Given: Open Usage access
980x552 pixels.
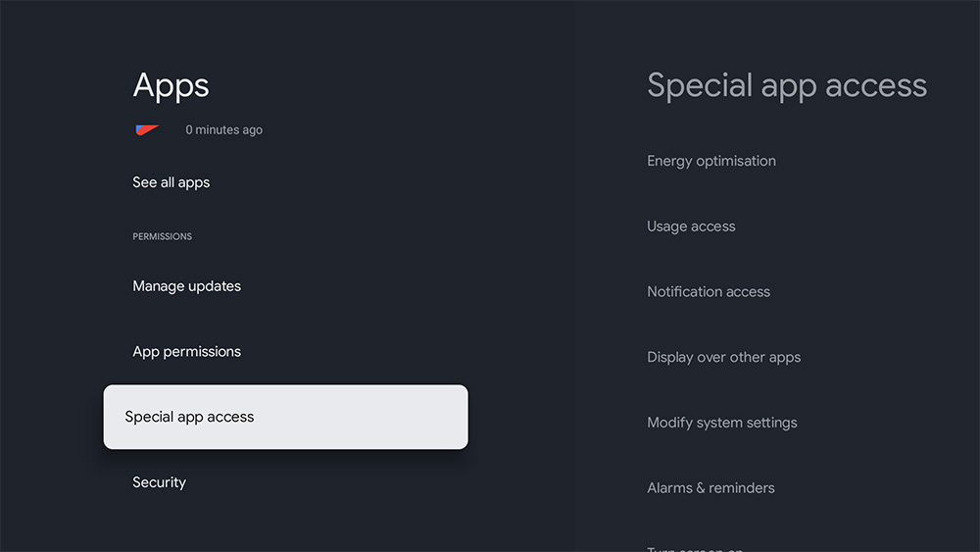Looking at the screenshot, I should [691, 226].
